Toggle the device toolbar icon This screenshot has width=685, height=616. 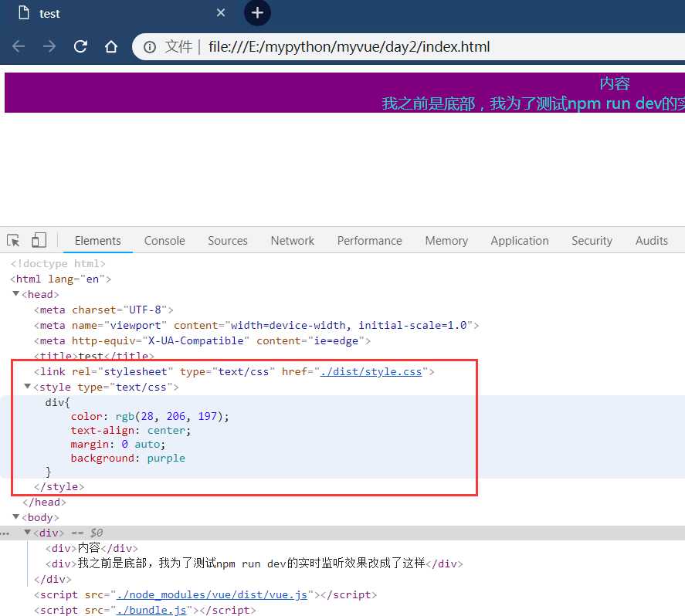(x=39, y=240)
